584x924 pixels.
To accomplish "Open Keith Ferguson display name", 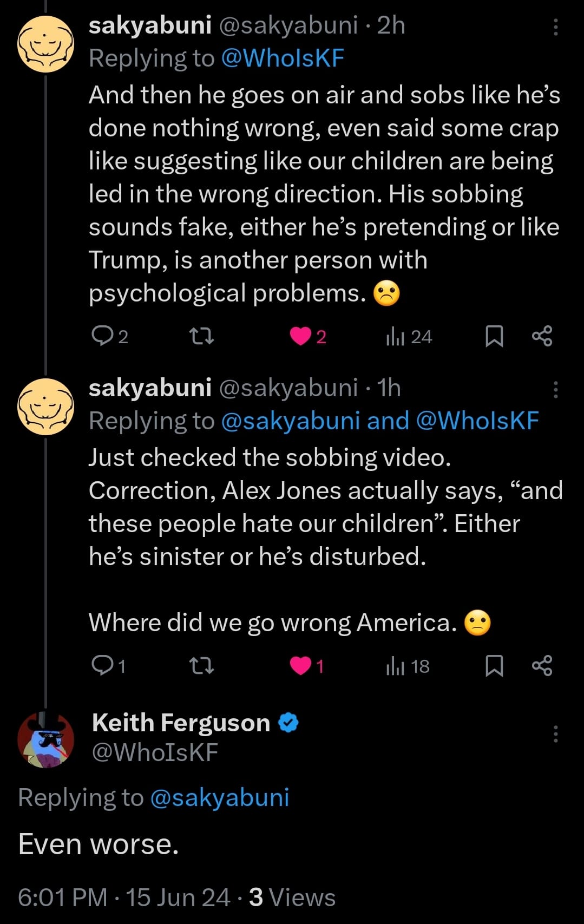I will pyautogui.click(x=181, y=723).
